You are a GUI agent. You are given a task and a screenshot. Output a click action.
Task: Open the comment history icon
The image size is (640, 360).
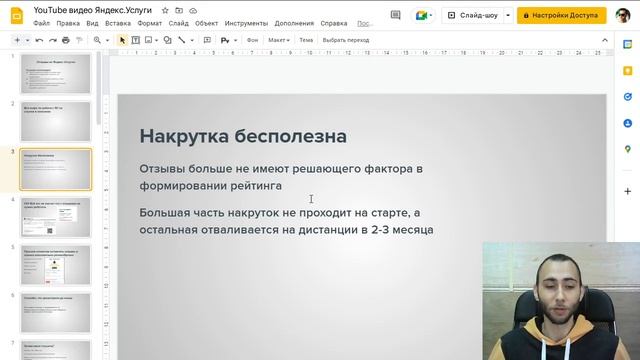[x=396, y=16]
